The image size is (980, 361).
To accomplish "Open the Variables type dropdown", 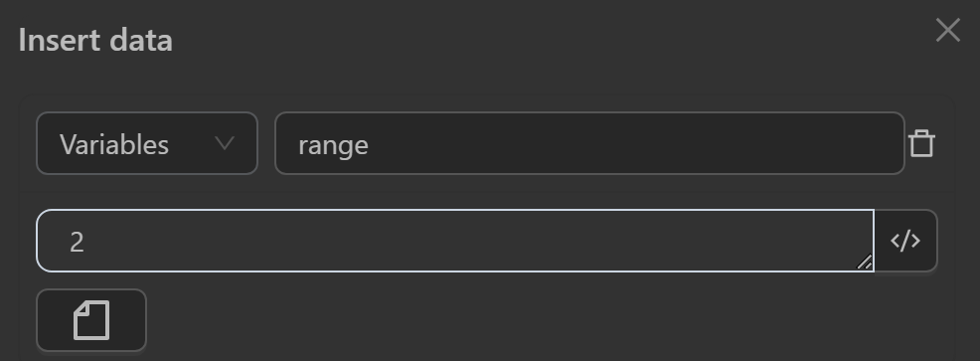I will coord(147,143).
